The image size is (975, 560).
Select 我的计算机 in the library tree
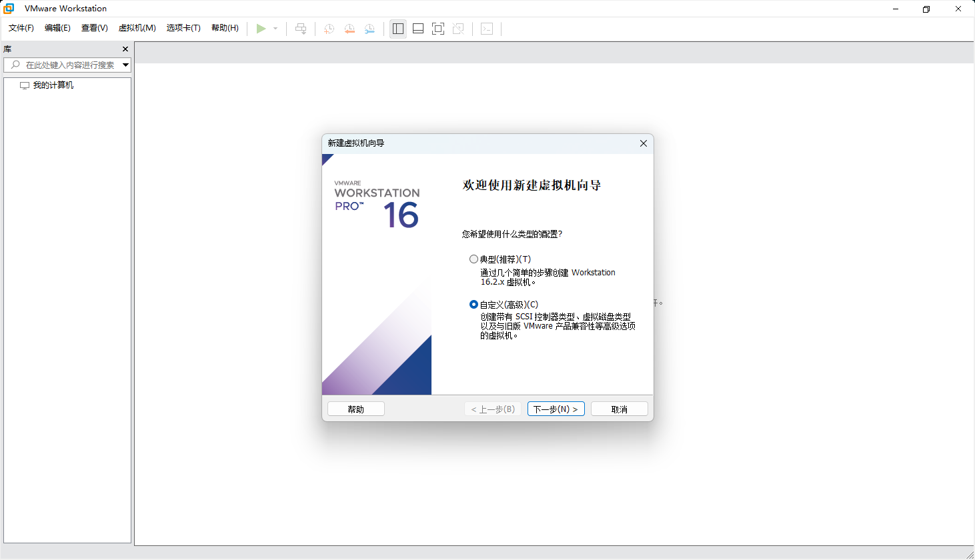pos(53,85)
